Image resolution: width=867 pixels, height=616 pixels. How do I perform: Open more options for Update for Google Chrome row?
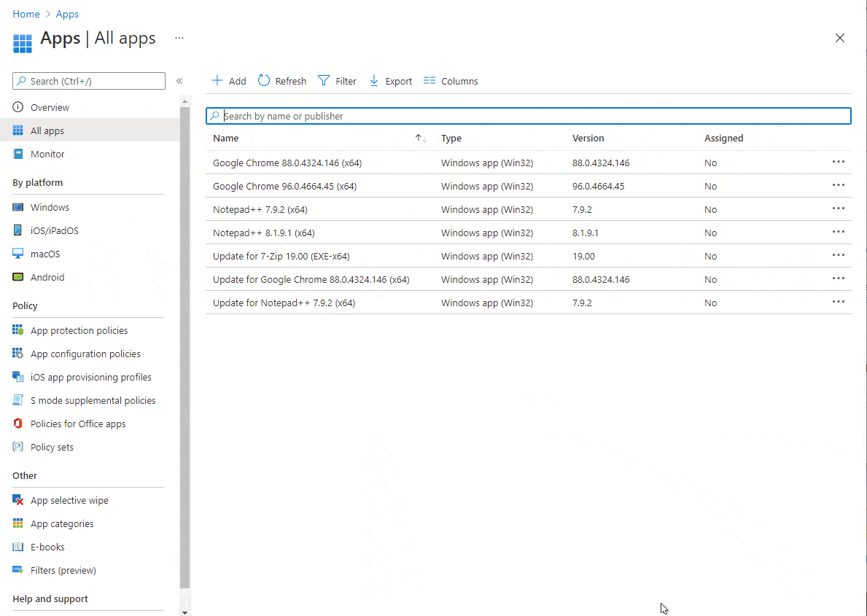(x=839, y=278)
